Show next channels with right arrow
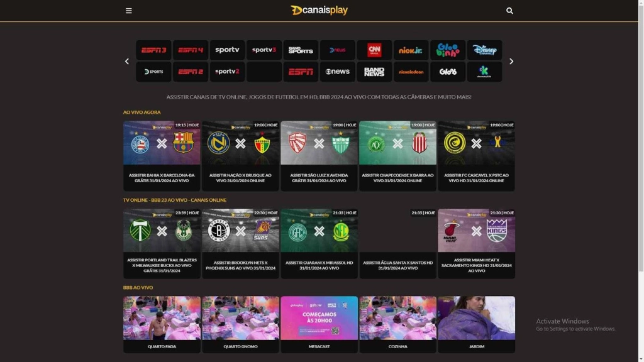The image size is (644, 362). 511,61
